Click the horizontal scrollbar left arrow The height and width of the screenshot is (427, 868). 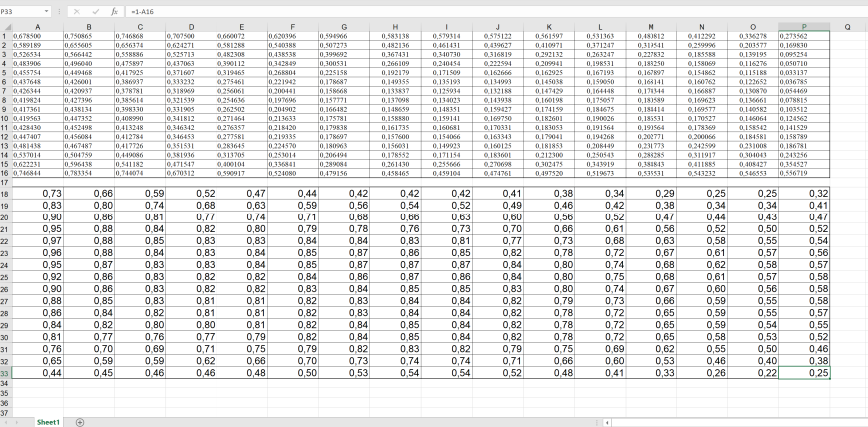click(x=609, y=423)
